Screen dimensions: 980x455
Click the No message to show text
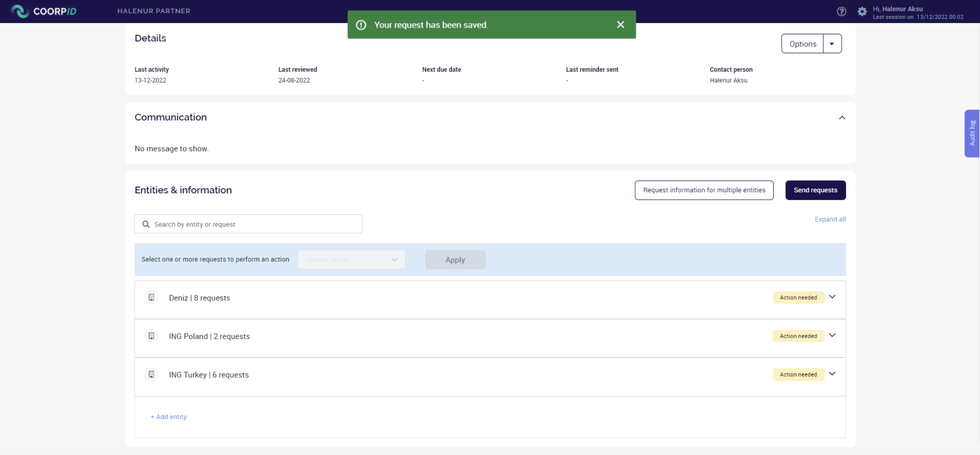click(172, 149)
